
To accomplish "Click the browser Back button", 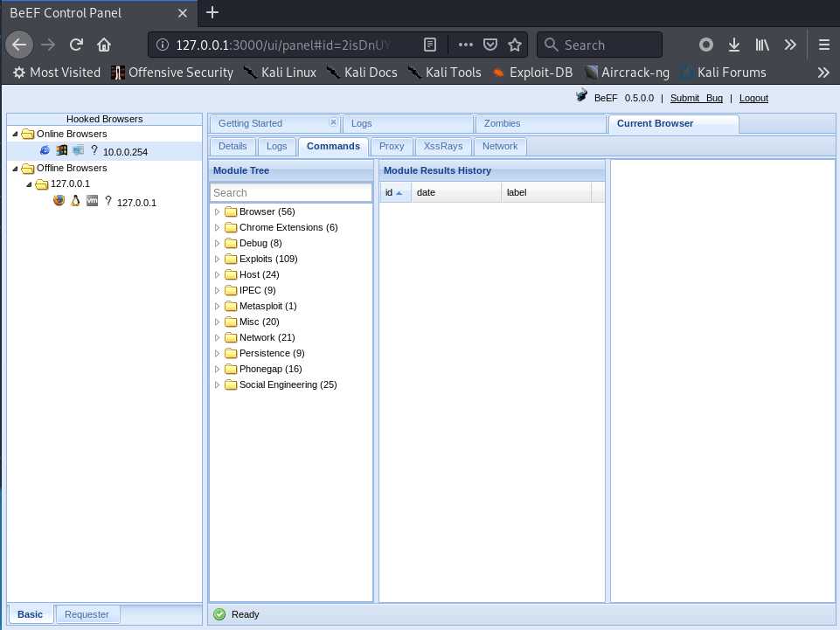I will (19, 45).
